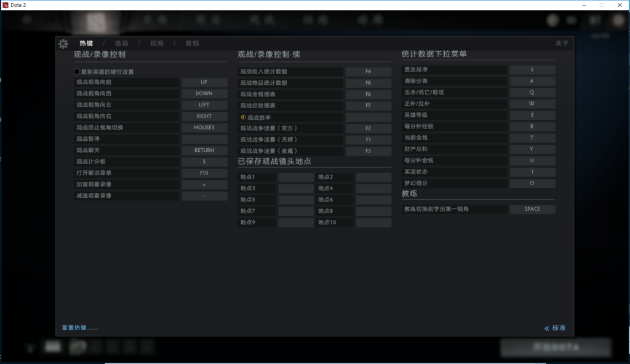Collapse to 标准 view with the chevron control
Viewport: 630px width, 364px height.
[x=556, y=328]
